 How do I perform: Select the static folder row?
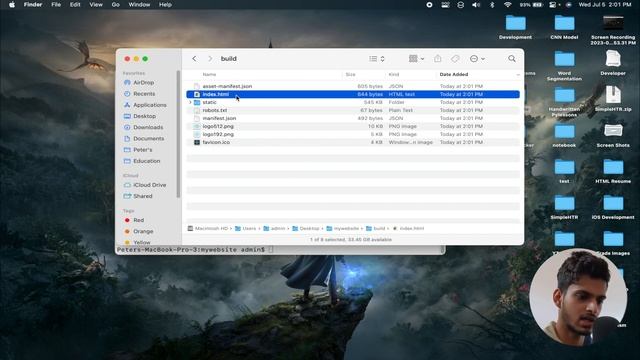coord(353,102)
